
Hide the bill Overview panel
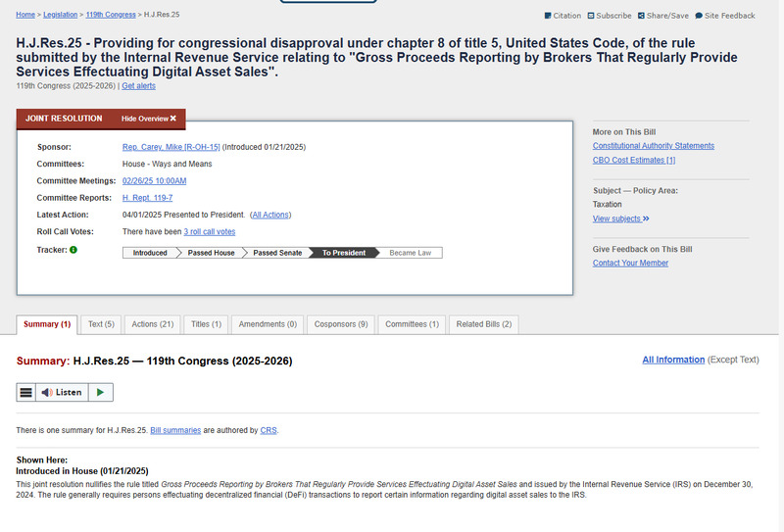148,119
